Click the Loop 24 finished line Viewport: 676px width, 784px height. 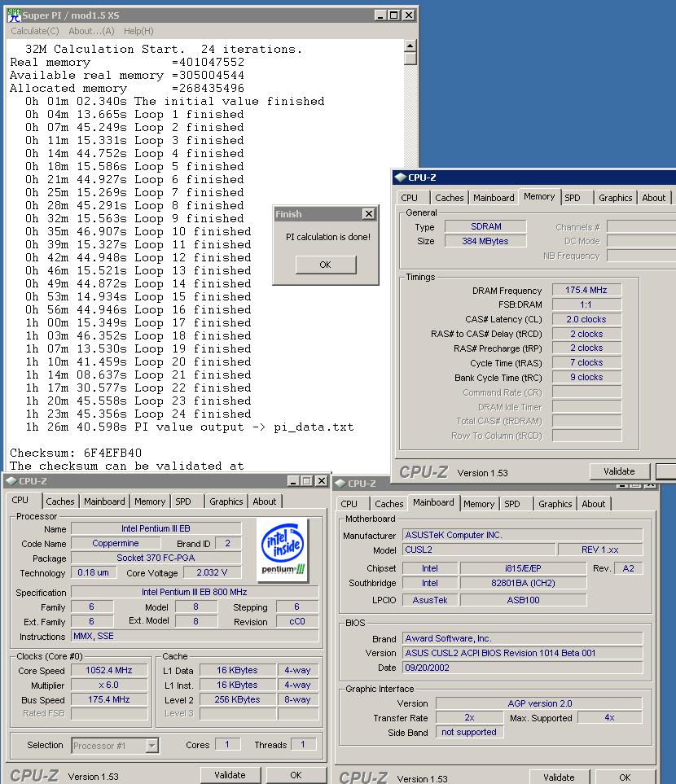tap(138, 414)
